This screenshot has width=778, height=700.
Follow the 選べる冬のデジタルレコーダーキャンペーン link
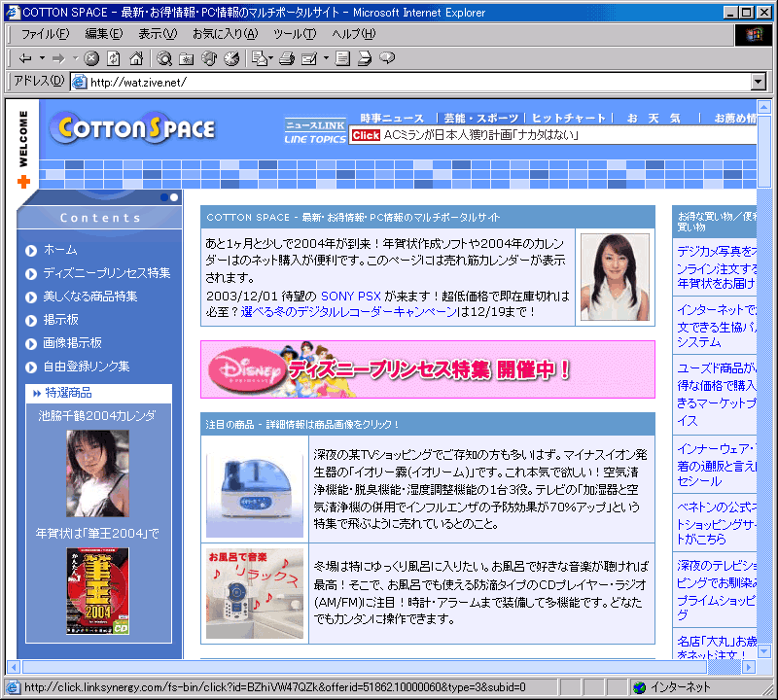coord(348,312)
